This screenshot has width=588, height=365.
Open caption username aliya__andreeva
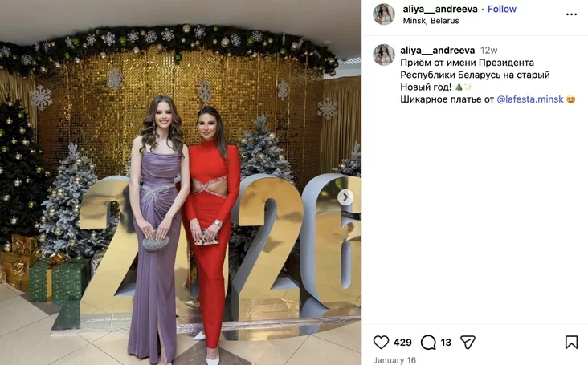coord(437,51)
